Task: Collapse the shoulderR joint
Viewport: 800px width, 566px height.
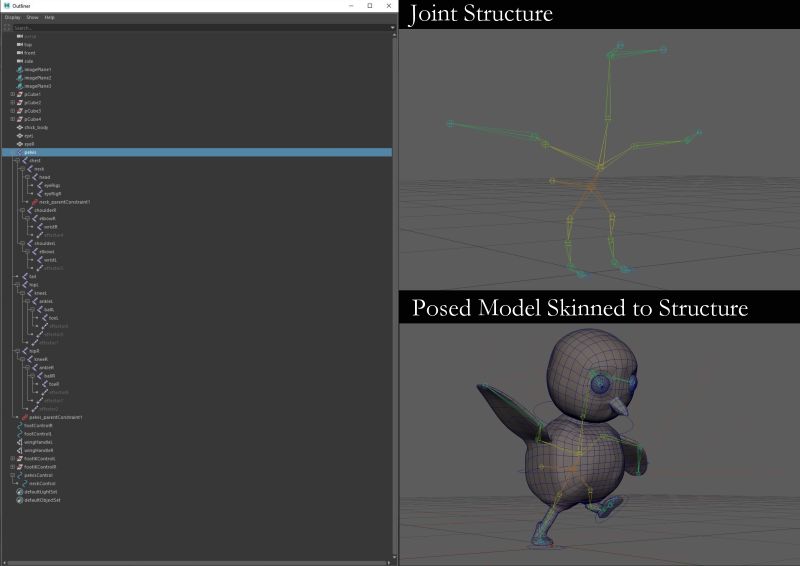Action: click(22, 210)
